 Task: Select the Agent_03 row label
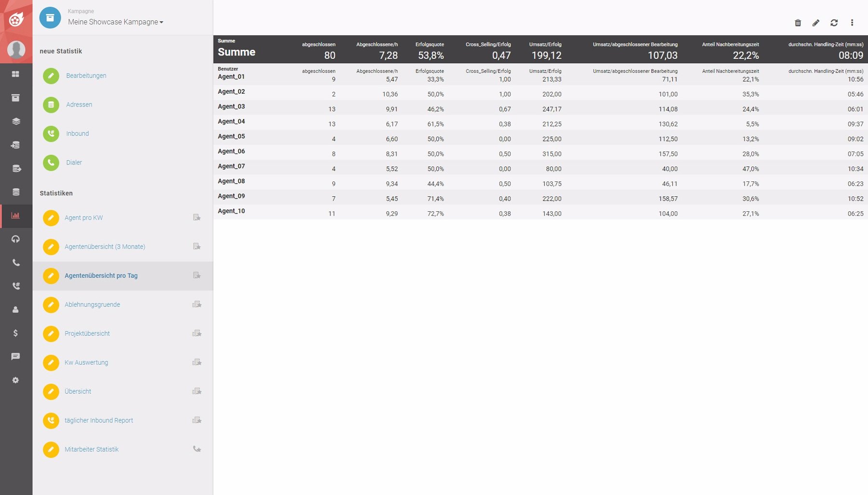[x=231, y=107]
